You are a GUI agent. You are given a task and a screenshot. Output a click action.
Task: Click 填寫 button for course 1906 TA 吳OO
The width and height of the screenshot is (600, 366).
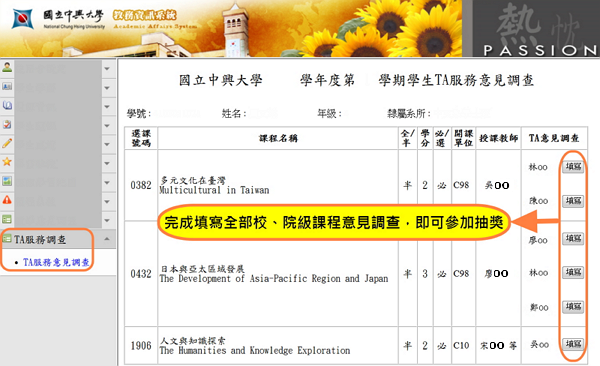coord(573,344)
